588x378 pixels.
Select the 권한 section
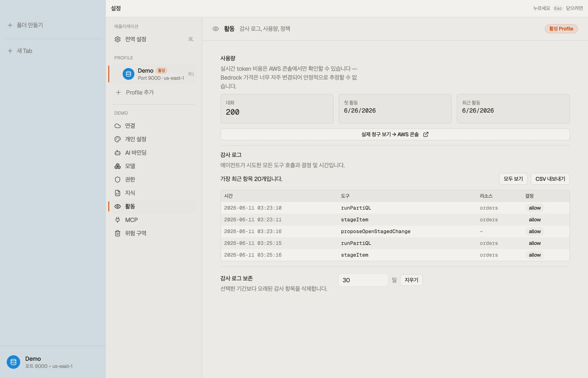click(x=154, y=179)
